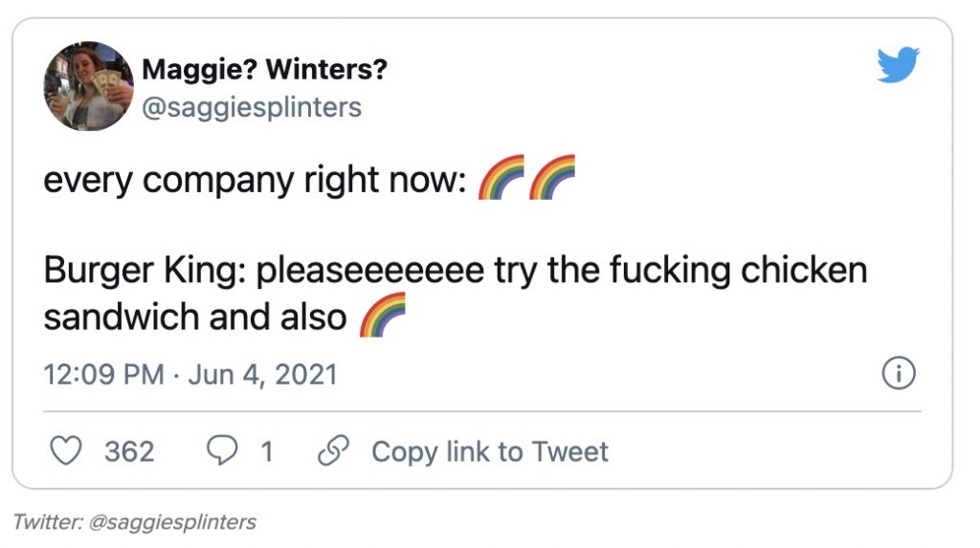Click the second rainbow emoji on the first line
980x548 pixels.
coord(552,177)
